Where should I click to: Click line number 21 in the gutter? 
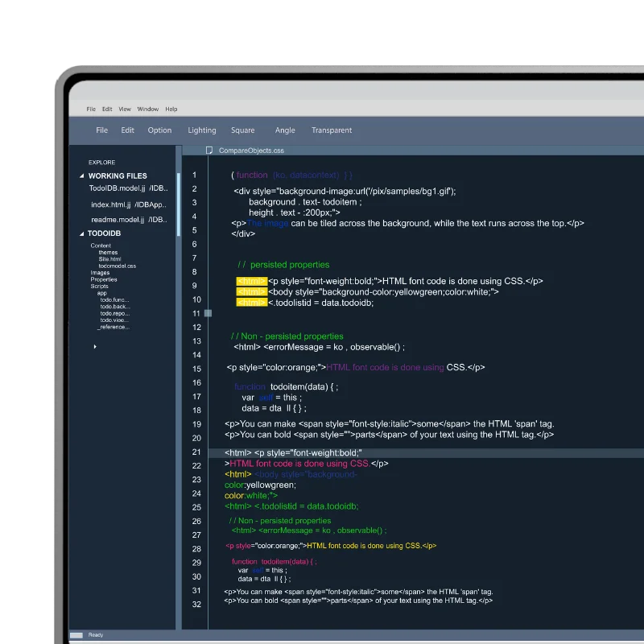(x=196, y=452)
